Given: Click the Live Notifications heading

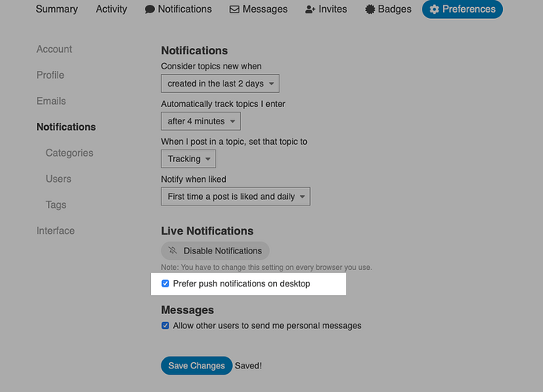Looking at the screenshot, I should pos(207,231).
